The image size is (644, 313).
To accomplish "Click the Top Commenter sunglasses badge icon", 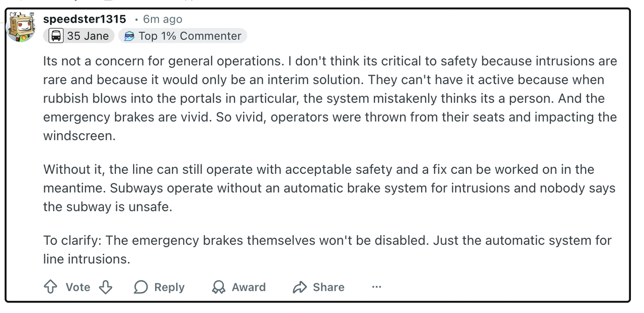I will [x=129, y=36].
